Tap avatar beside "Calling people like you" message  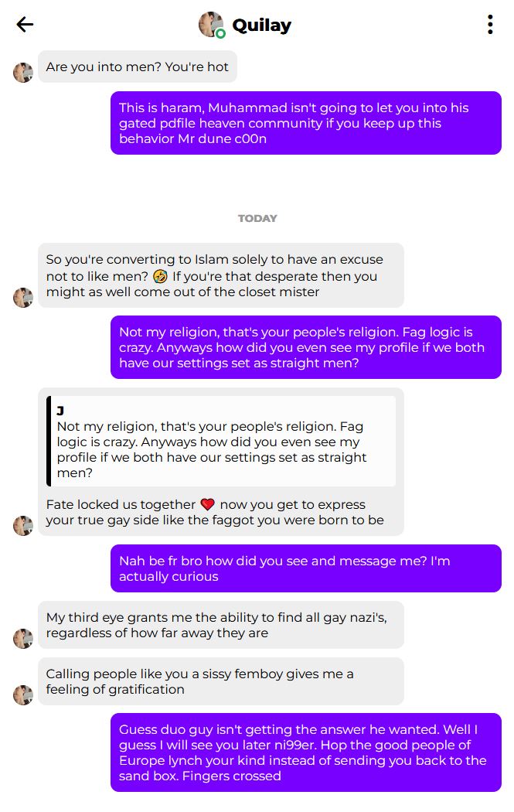23,695
